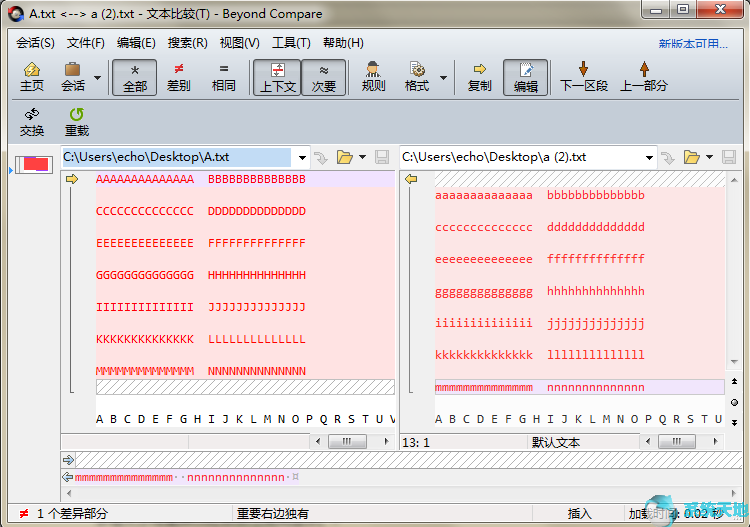This screenshot has width=750, height=527.
Task: Open the 主页 home toolbar icon
Action: pyautogui.click(x=32, y=77)
